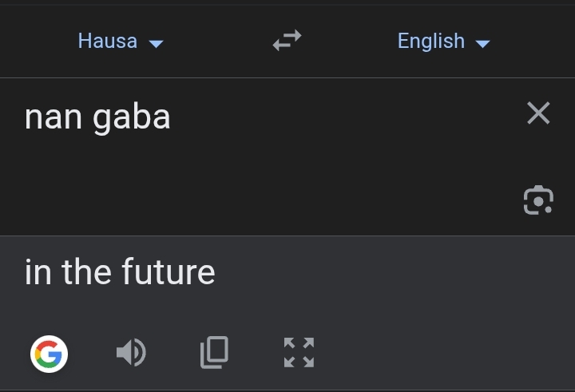The image size is (575, 392).
Task: Swap the Hausa and English languages
Action: point(287,41)
